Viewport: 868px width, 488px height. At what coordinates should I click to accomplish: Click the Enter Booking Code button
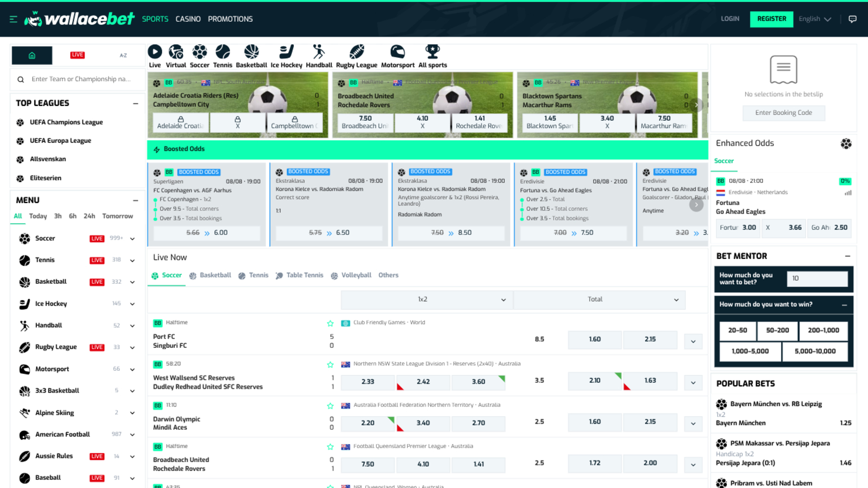783,113
